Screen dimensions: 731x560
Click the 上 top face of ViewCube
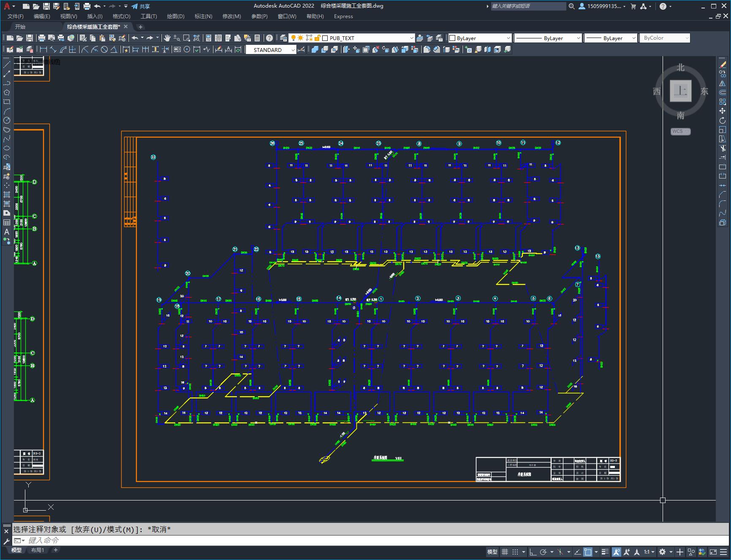point(680,91)
